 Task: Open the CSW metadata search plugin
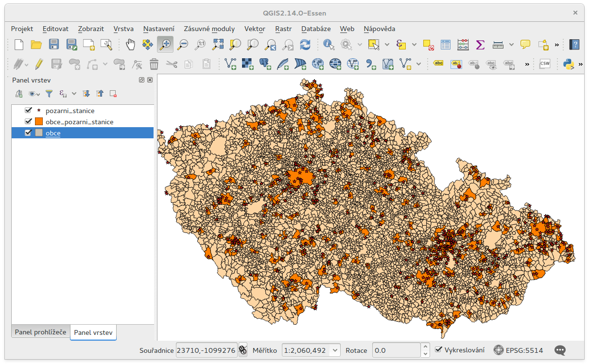545,64
